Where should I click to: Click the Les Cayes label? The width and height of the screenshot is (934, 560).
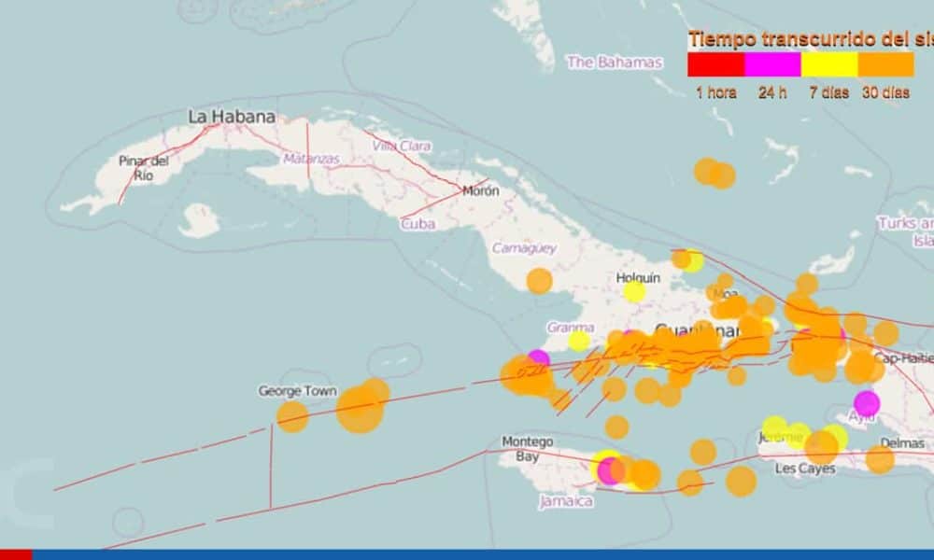805,469
